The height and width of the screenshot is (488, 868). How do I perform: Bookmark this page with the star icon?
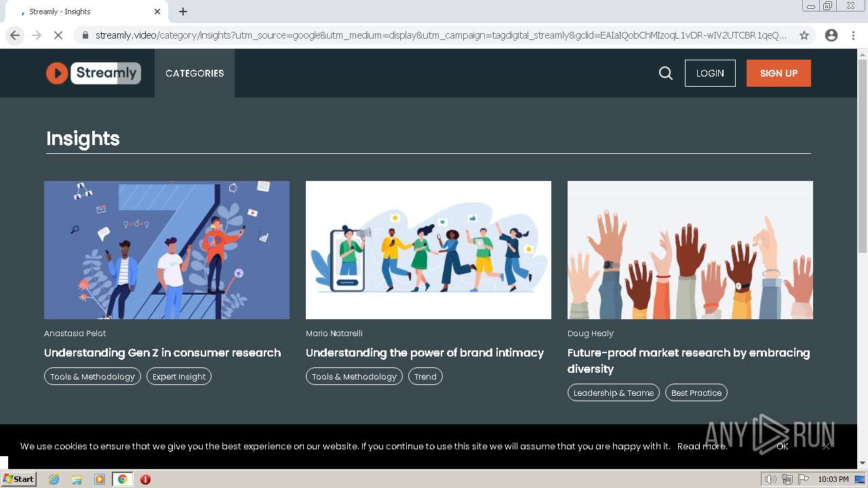pos(804,35)
